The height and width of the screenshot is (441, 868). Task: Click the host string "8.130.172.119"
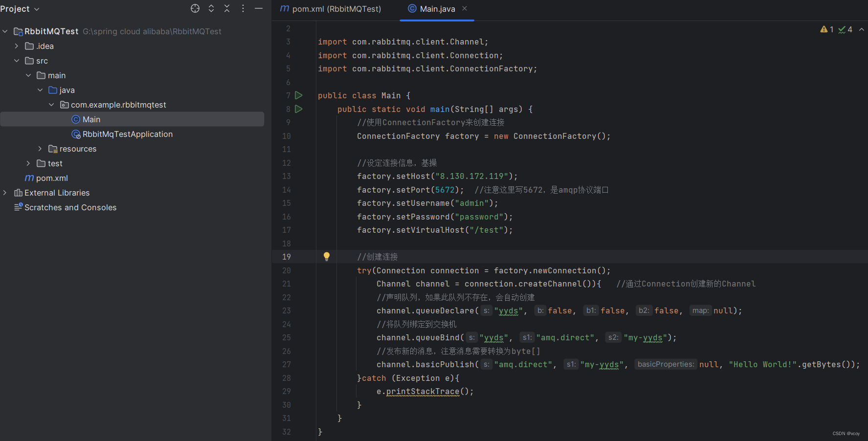[471, 176]
